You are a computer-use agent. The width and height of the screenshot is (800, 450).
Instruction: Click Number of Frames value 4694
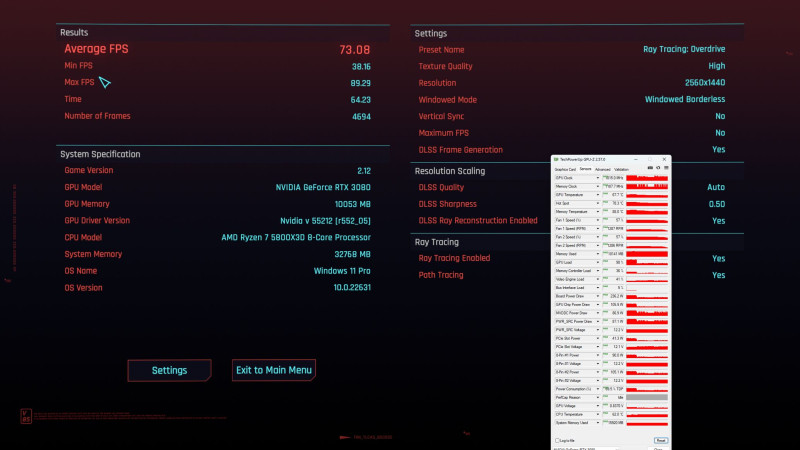coord(361,117)
